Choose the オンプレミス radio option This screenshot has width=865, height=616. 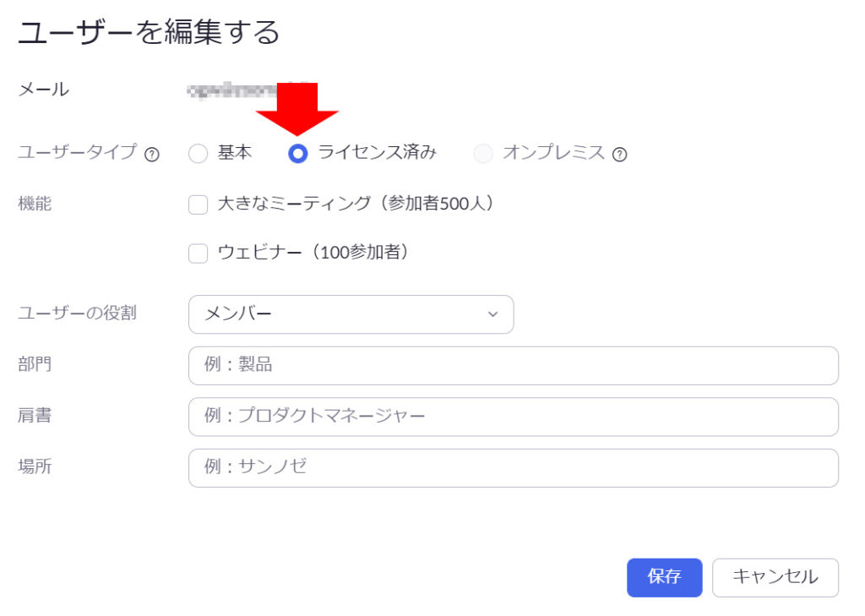tap(483, 154)
